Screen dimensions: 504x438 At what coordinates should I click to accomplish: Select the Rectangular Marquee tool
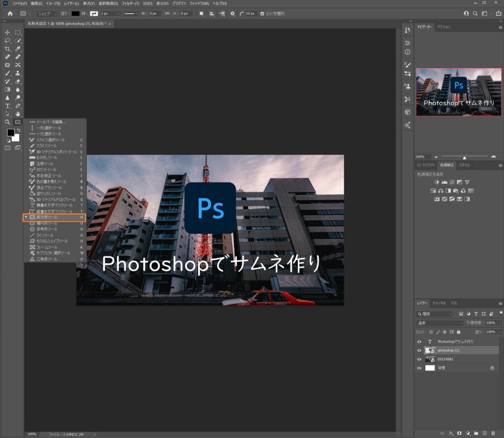[x=18, y=32]
